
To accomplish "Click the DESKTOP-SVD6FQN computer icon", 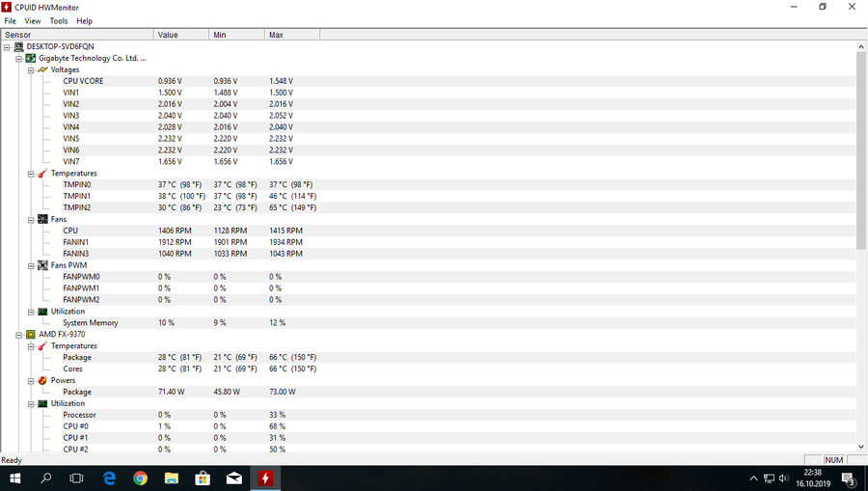I will 19,46.
